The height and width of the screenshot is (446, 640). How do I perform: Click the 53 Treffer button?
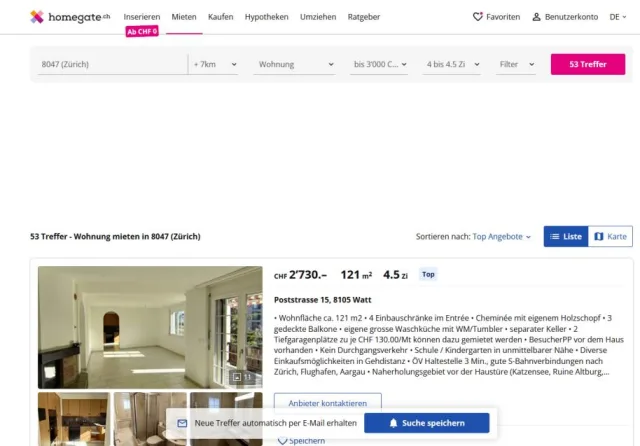[x=588, y=64]
